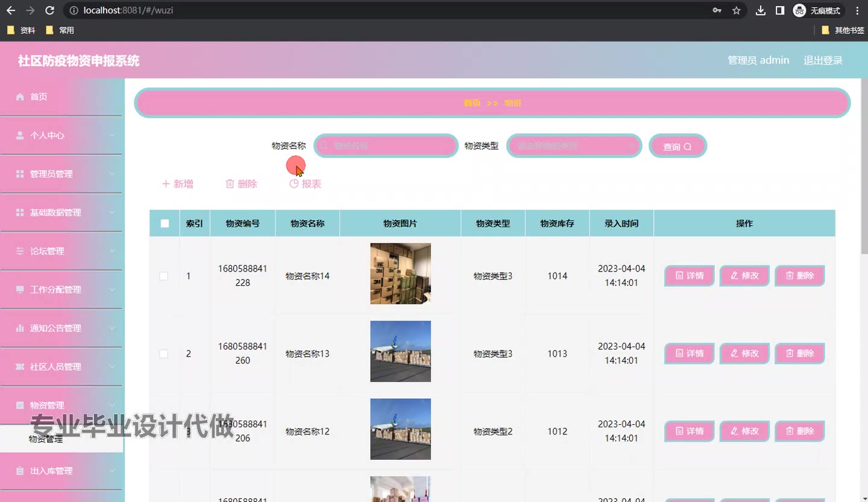Select the 物资管理 submenu item
The width and height of the screenshot is (868, 502).
(x=61, y=439)
